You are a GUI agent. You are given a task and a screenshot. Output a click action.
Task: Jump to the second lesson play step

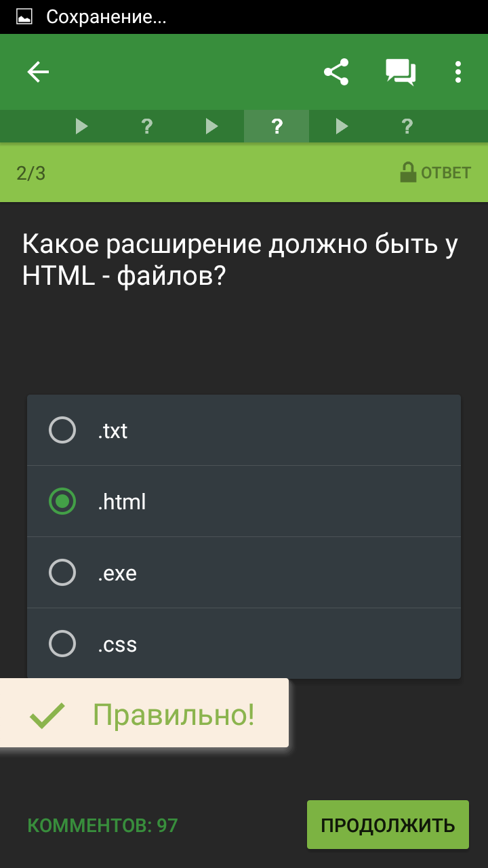click(212, 126)
